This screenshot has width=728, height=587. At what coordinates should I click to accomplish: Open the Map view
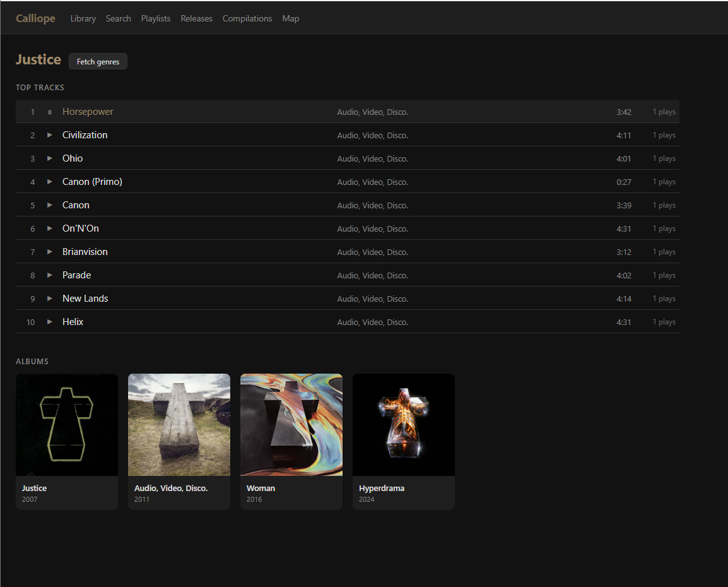tap(291, 18)
